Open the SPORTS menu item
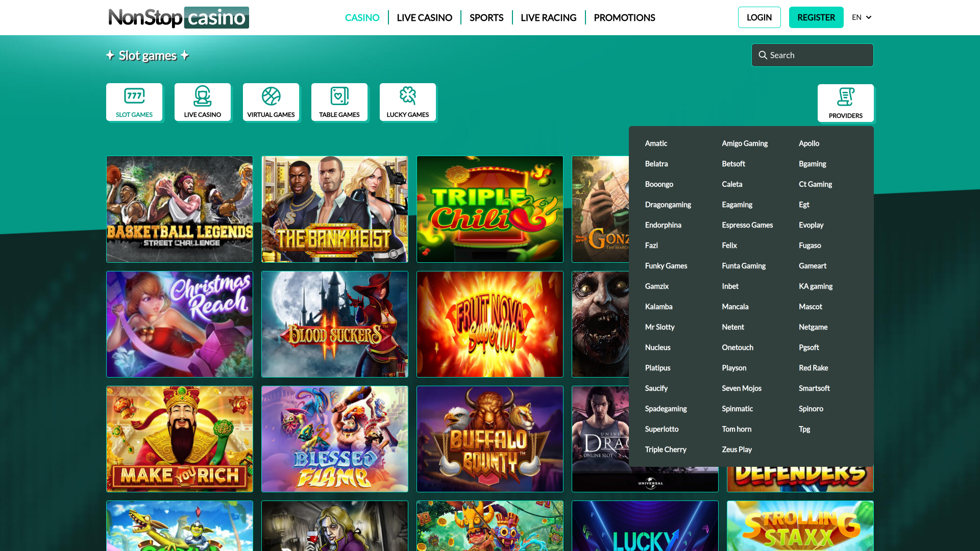The width and height of the screenshot is (980, 551). 486,17
